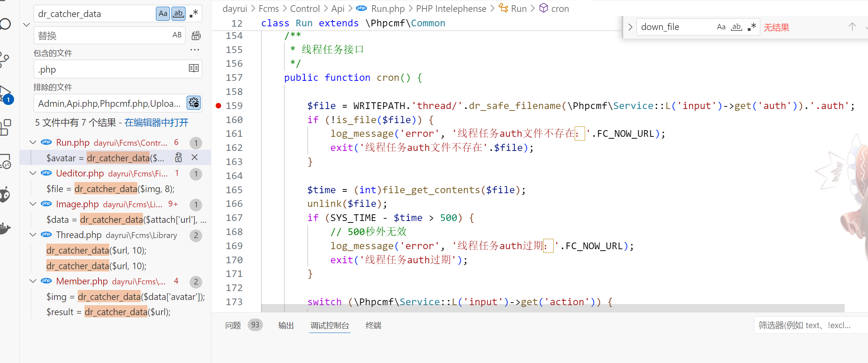This screenshot has width=868, height=363.
Task: Toggle Match Whole Word in the sidebar search
Action: [x=178, y=14]
